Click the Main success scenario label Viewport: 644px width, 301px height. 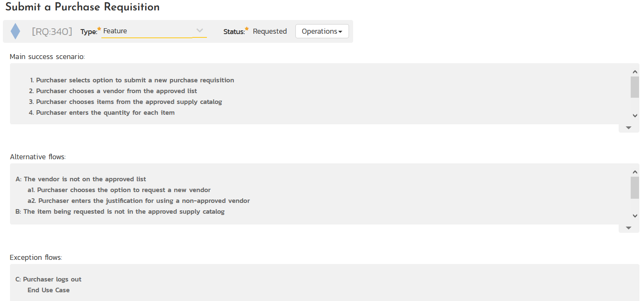(x=47, y=57)
